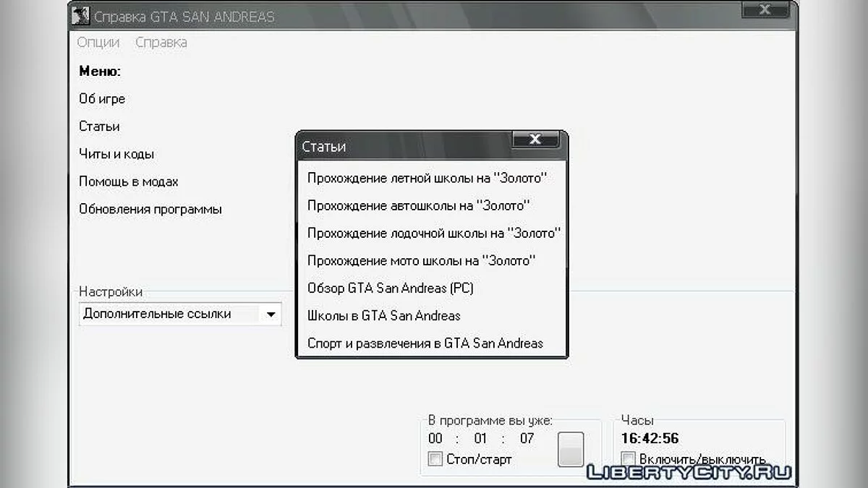The height and width of the screenshot is (488, 868).
Task: Open article Прохождение летной школы на Золото
Action: [x=427, y=178]
